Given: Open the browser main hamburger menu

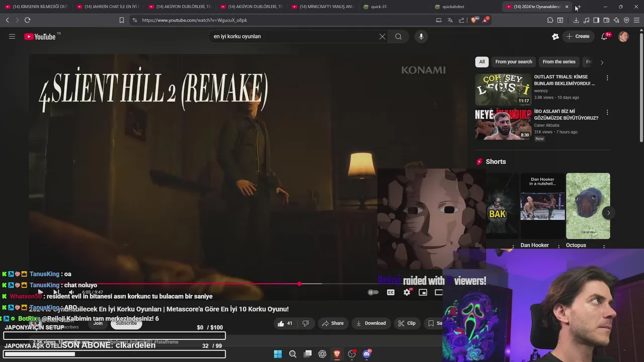Looking at the screenshot, I should click(x=636, y=20).
